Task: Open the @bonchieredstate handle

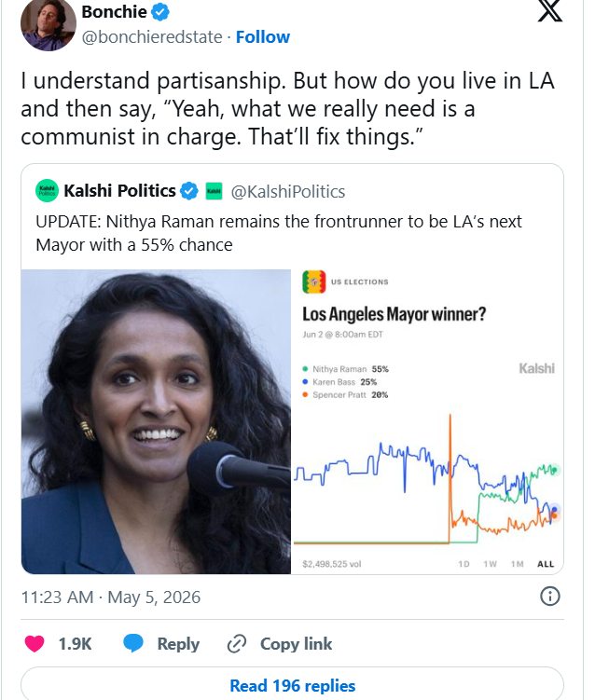Action: (152, 37)
